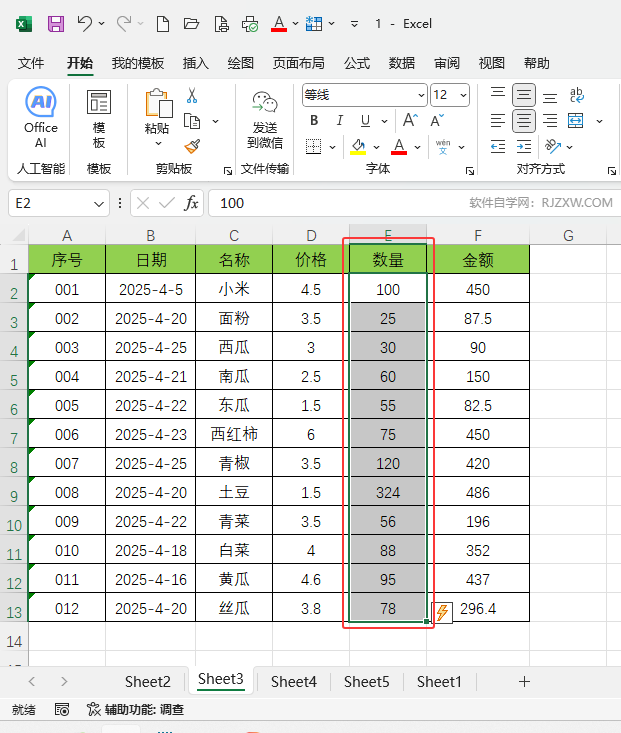Click the New blank document icon
Screen dimensions: 621x733
coord(163,23)
